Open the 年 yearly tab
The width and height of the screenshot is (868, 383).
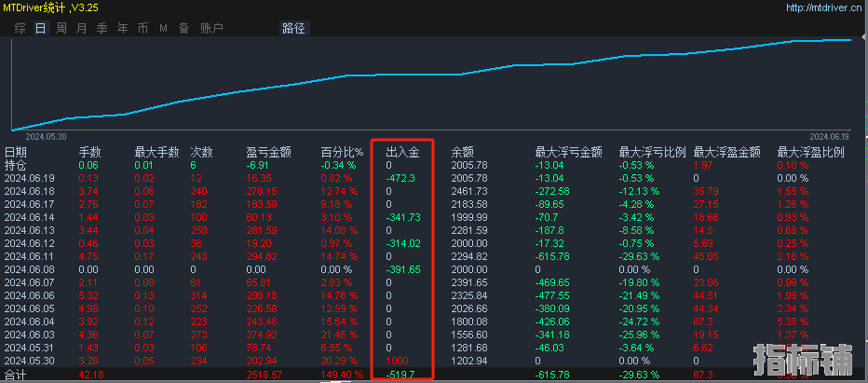(x=122, y=28)
